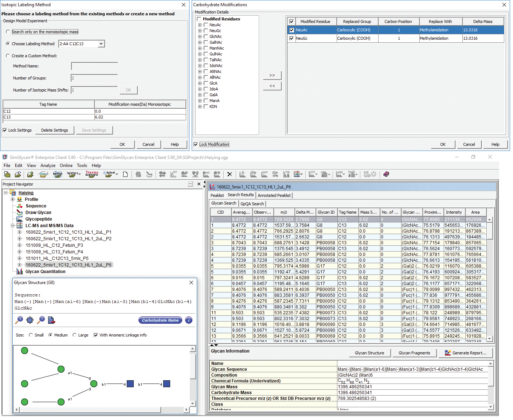Click the Bruker data import icon
Screen dimensions: 513x420
(58, 174)
